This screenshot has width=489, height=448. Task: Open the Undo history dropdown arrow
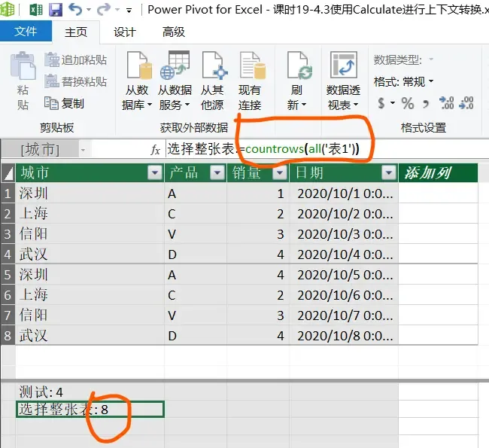[89, 10]
